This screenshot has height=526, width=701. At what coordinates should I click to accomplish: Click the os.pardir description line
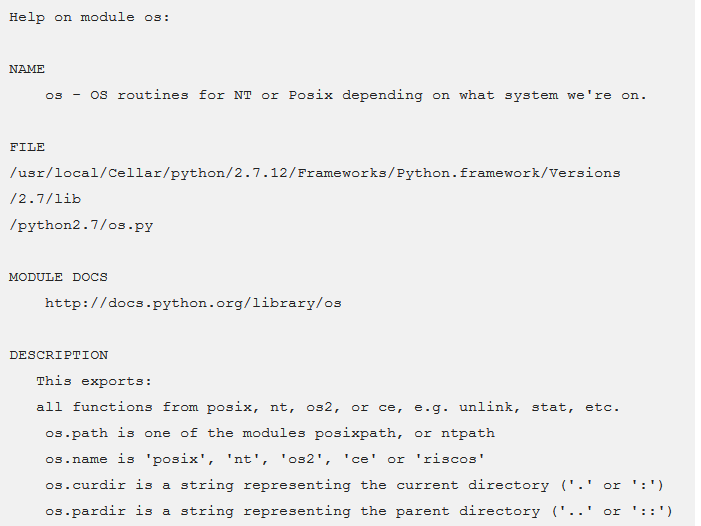[x=359, y=511]
